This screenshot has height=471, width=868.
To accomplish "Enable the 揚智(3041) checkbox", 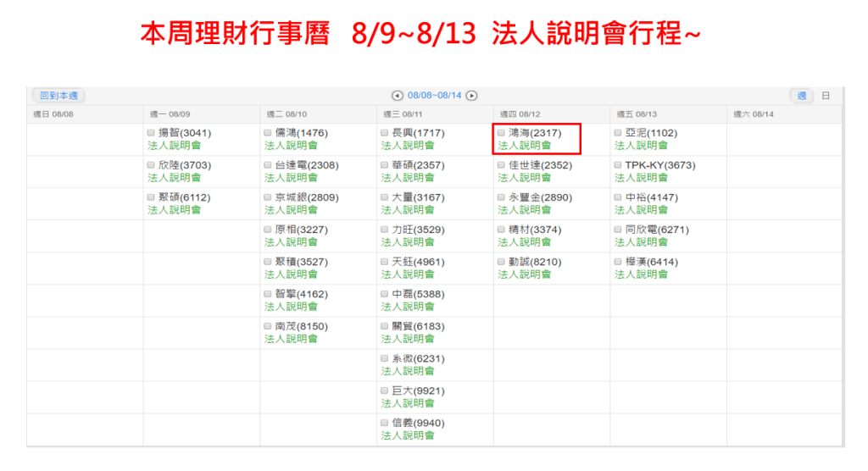I will (152, 133).
